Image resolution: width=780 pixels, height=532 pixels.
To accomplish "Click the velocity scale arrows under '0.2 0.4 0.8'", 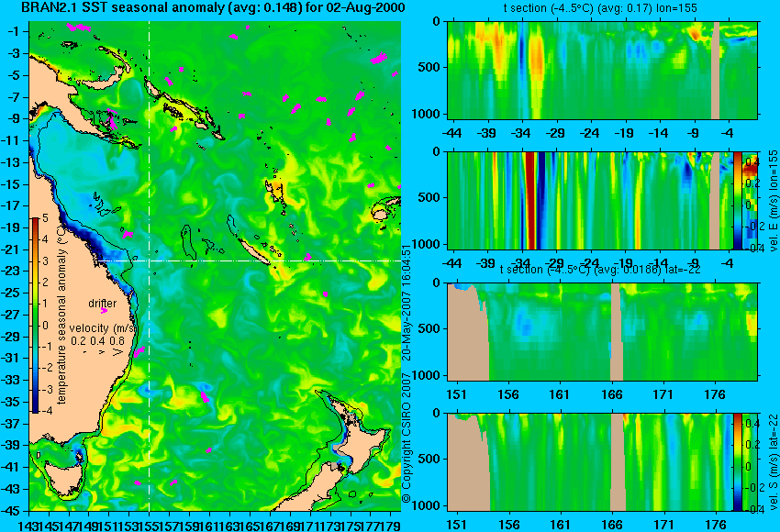I will [104, 352].
